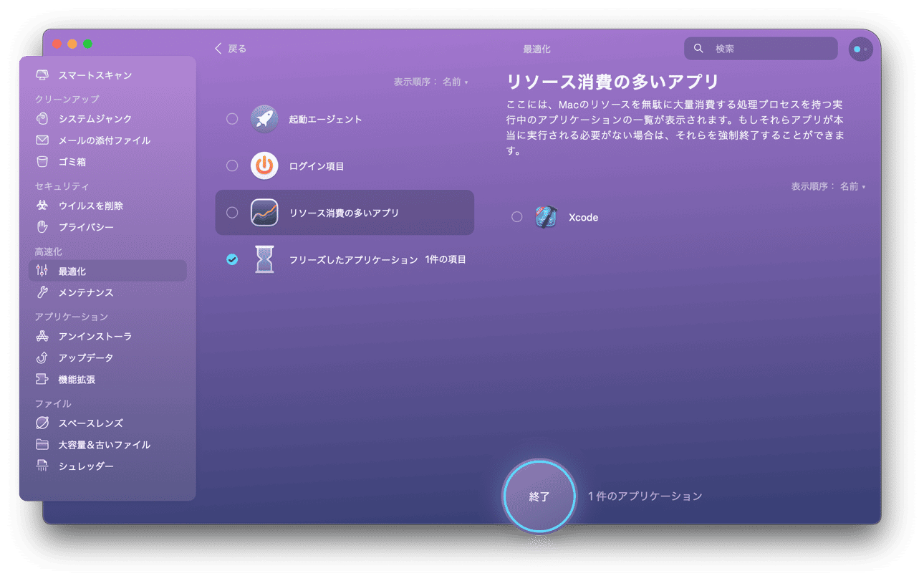This screenshot has width=924, height=581.
Task: Select the システムジャンク sidebar icon
Action: coord(42,119)
